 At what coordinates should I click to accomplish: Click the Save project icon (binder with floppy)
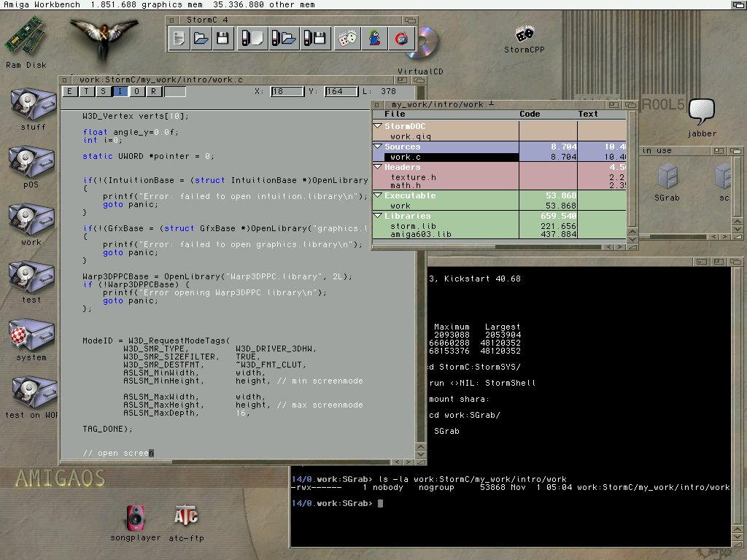point(314,39)
